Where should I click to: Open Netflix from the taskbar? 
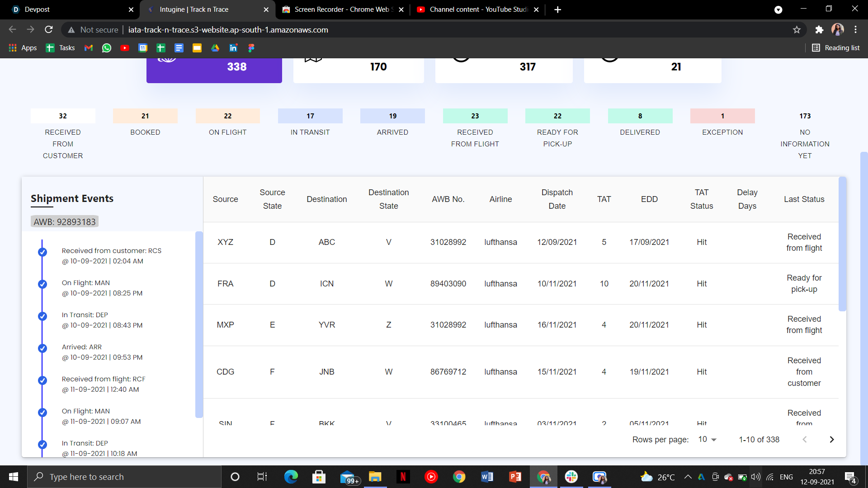(x=403, y=477)
